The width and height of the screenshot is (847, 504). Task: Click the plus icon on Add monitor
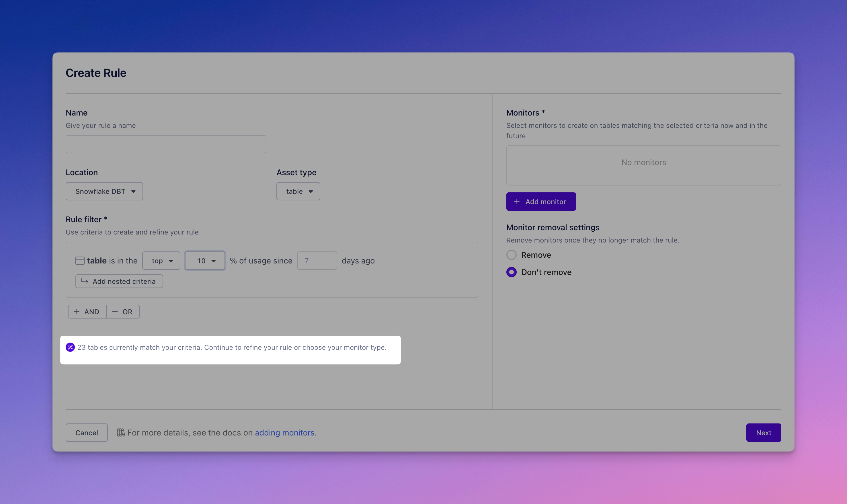click(517, 202)
